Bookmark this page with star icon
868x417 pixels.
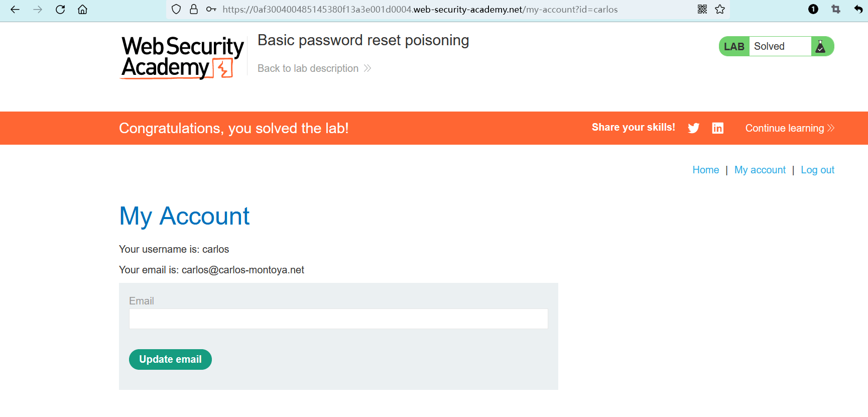point(720,10)
